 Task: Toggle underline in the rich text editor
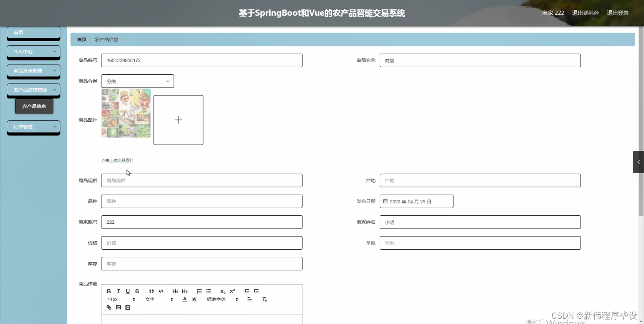pyautogui.click(x=127, y=291)
